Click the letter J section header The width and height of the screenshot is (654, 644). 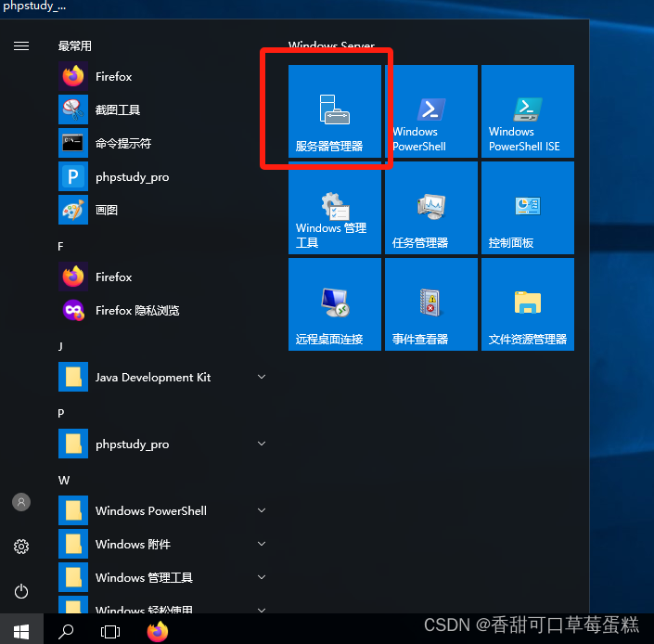[60, 346]
